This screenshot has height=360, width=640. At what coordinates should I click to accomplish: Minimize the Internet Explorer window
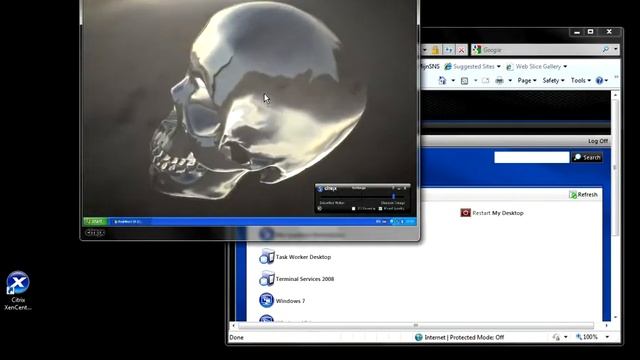click(577, 32)
